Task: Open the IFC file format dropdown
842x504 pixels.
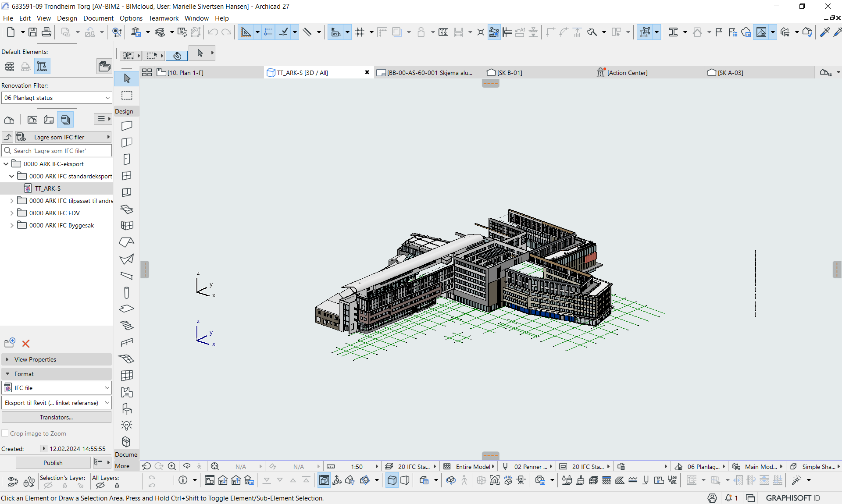Action: point(57,388)
